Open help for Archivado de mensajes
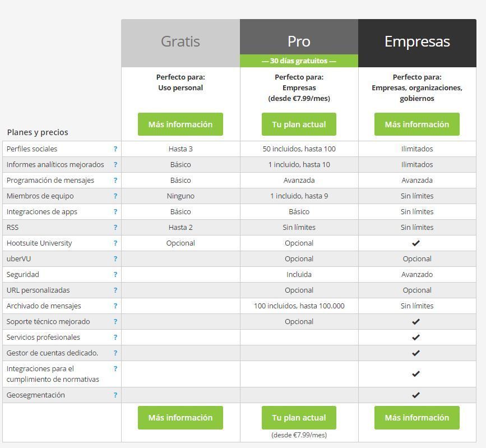Viewport: 486px width, 448px height. [115, 306]
